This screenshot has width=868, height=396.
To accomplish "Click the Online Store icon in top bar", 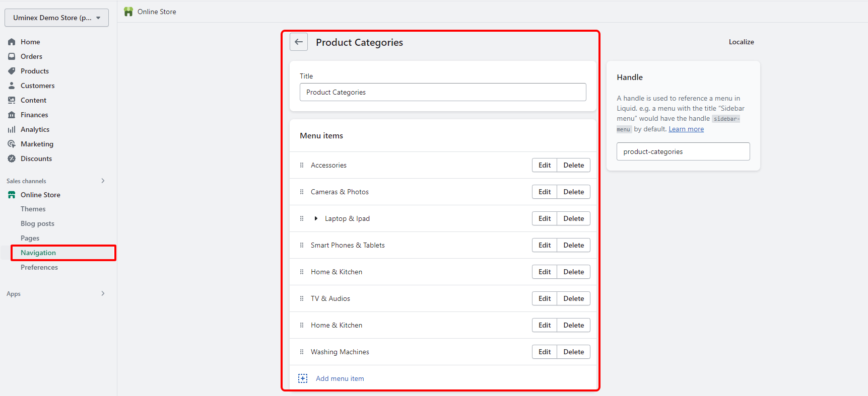I will tap(128, 12).
